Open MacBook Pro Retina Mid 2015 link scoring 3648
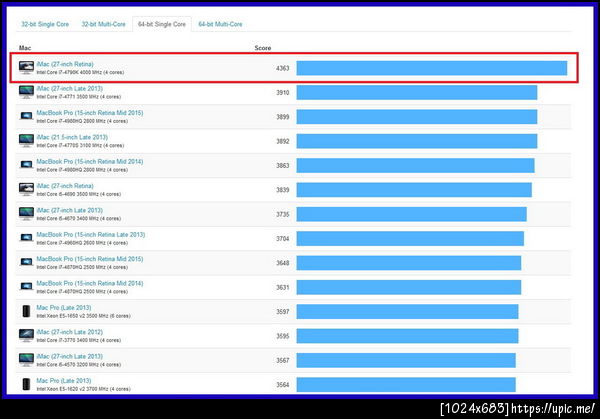This screenshot has width=600, height=419. coord(90,259)
